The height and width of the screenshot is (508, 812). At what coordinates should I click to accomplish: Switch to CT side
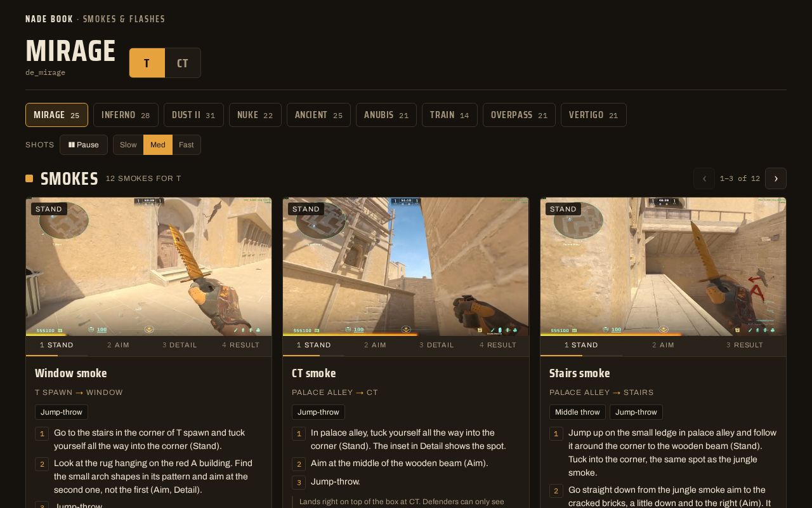click(183, 63)
